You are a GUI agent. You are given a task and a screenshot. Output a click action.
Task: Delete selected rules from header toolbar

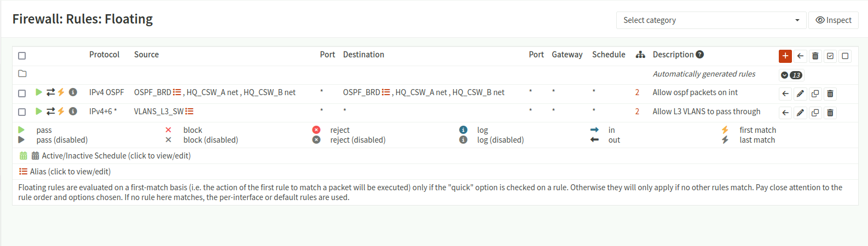pos(815,56)
